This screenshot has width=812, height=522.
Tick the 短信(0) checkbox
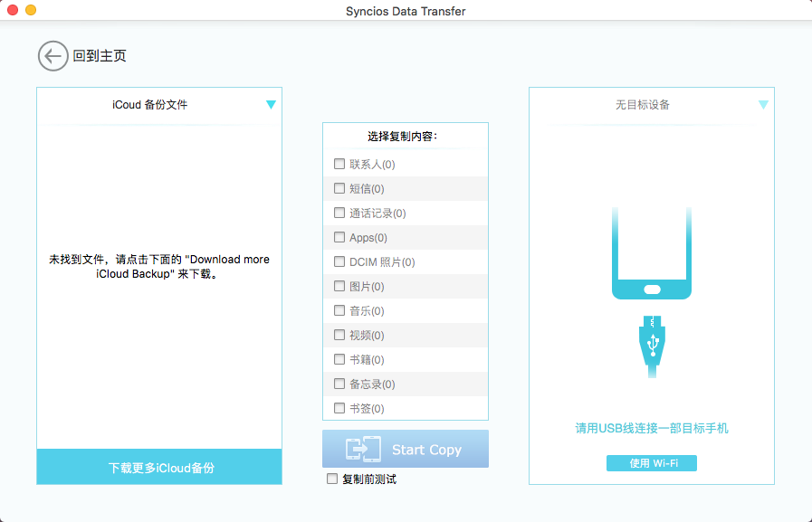pos(339,188)
